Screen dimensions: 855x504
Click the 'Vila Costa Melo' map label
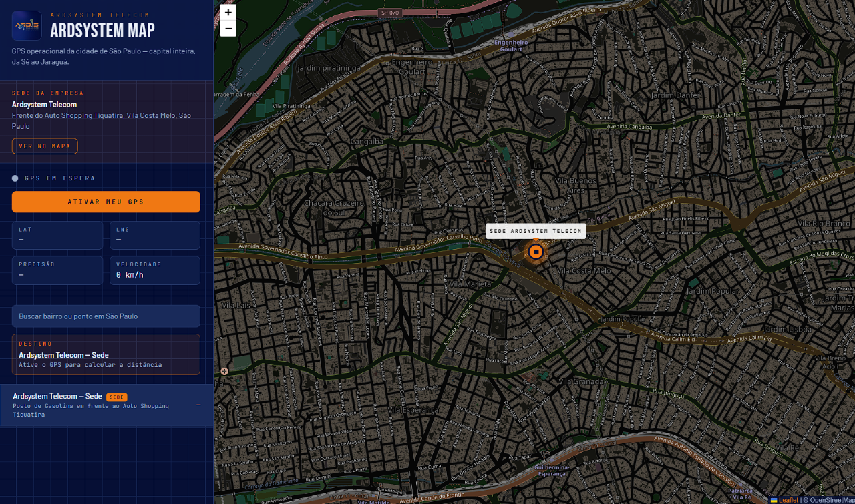click(584, 270)
